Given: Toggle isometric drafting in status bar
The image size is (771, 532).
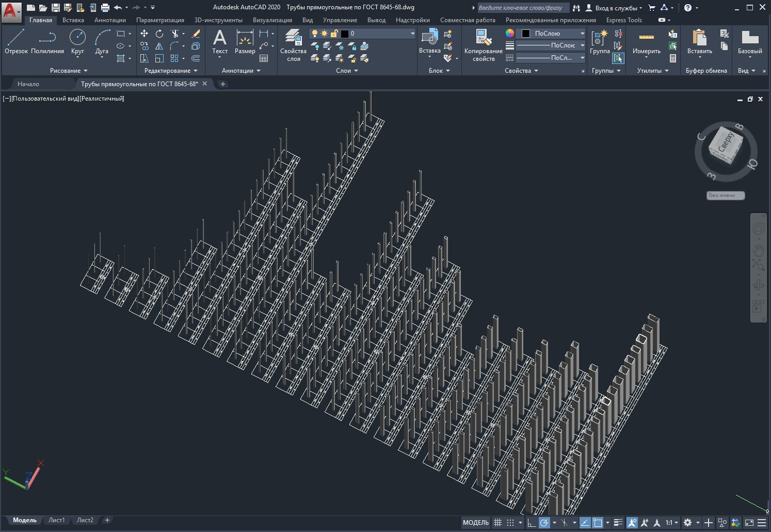Looking at the screenshot, I should (565, 523).
